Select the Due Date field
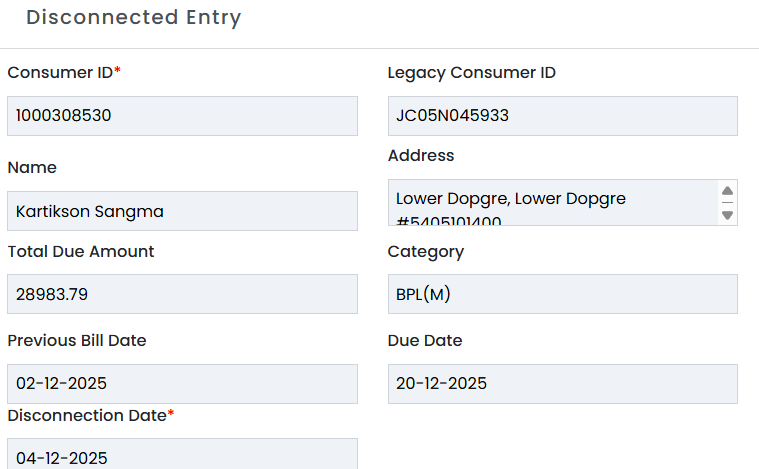Screen dimensions: 759x469 [x=562, y=384]
